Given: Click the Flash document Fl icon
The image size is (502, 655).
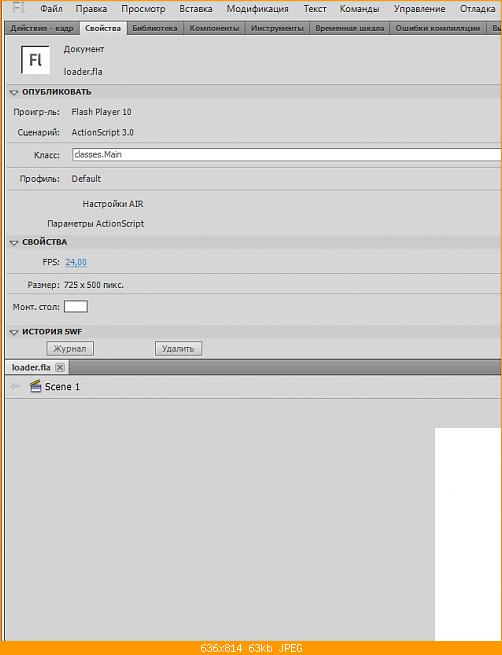Looking at the screenshot, I should [x=35, y=60].
